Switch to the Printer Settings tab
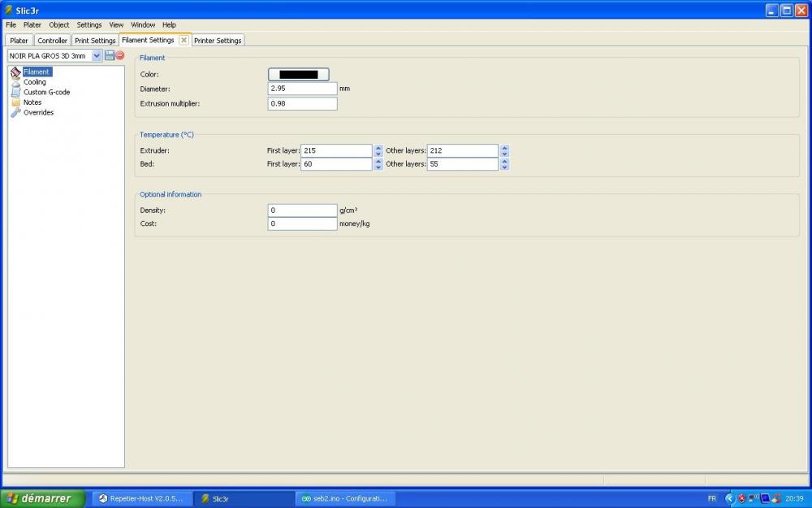The width and height of the screenshot is (812, 508). [218, 41]
